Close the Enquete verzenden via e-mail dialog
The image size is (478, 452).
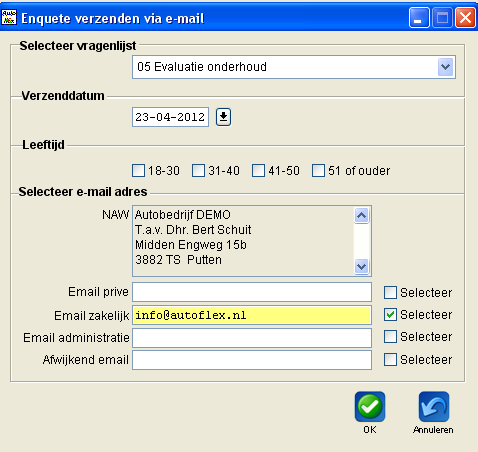[465, 18]
